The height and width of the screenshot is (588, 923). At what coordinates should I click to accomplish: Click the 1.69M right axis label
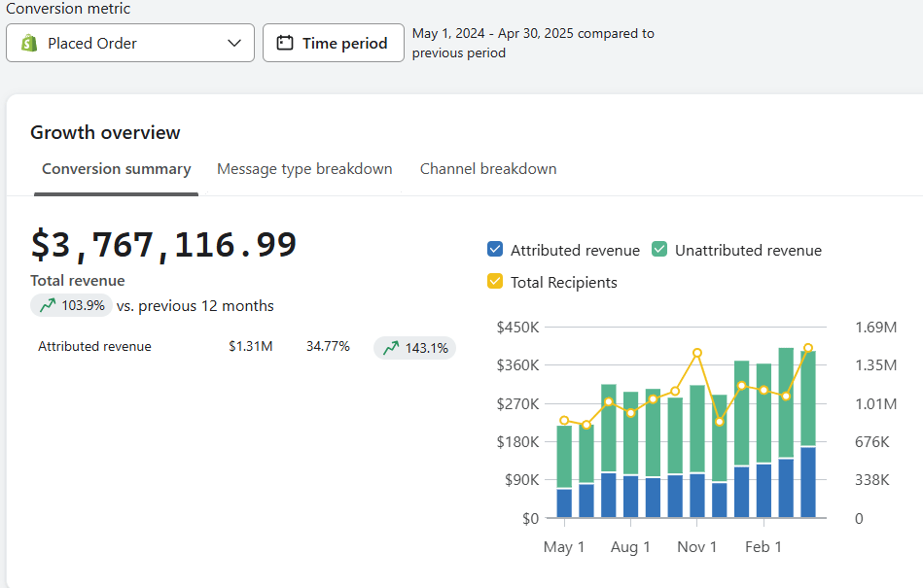coord(876,327)
